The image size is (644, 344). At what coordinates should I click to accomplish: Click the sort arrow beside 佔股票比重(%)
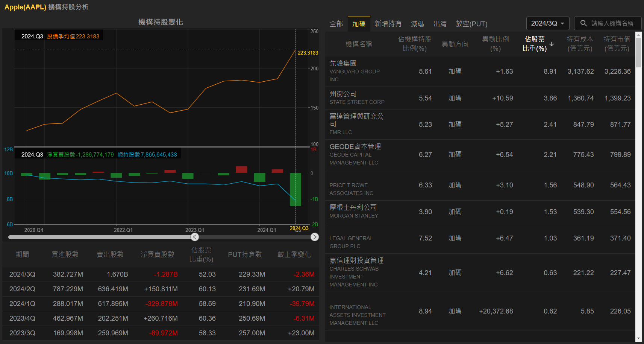point(552,44)
